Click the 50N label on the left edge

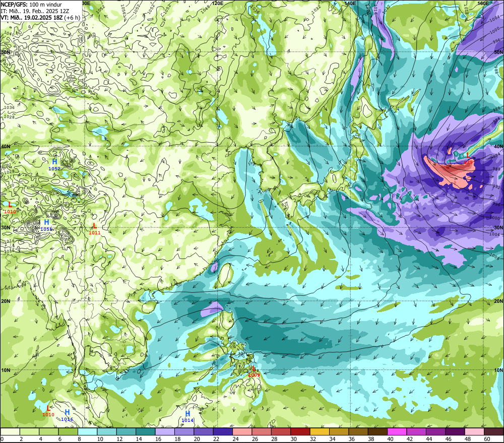[6, 52]
